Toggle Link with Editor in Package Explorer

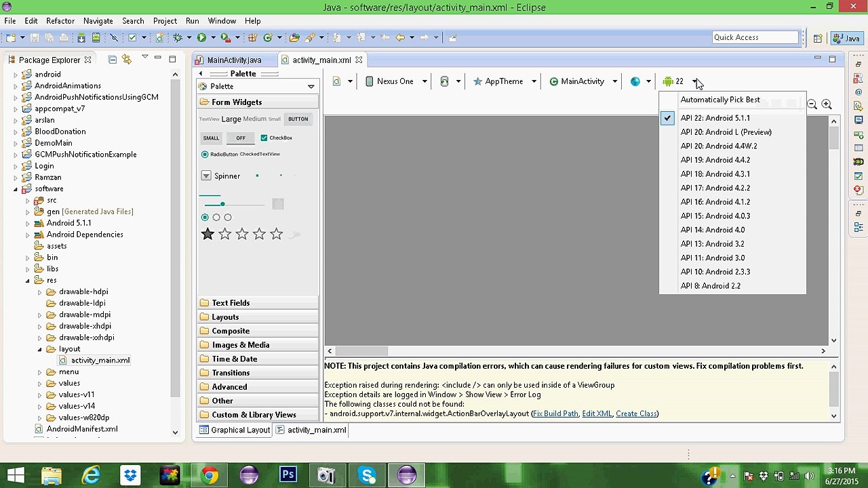point(127,60)
